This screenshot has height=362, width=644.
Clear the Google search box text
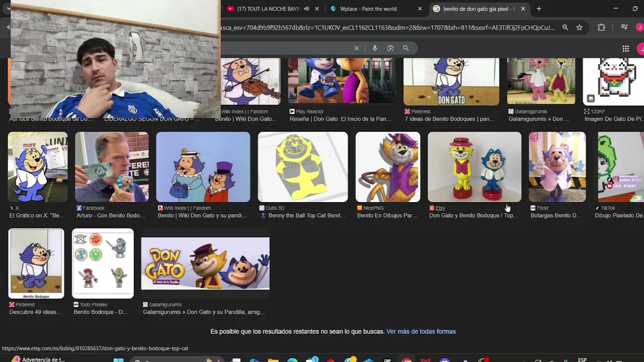pos(356,48)
